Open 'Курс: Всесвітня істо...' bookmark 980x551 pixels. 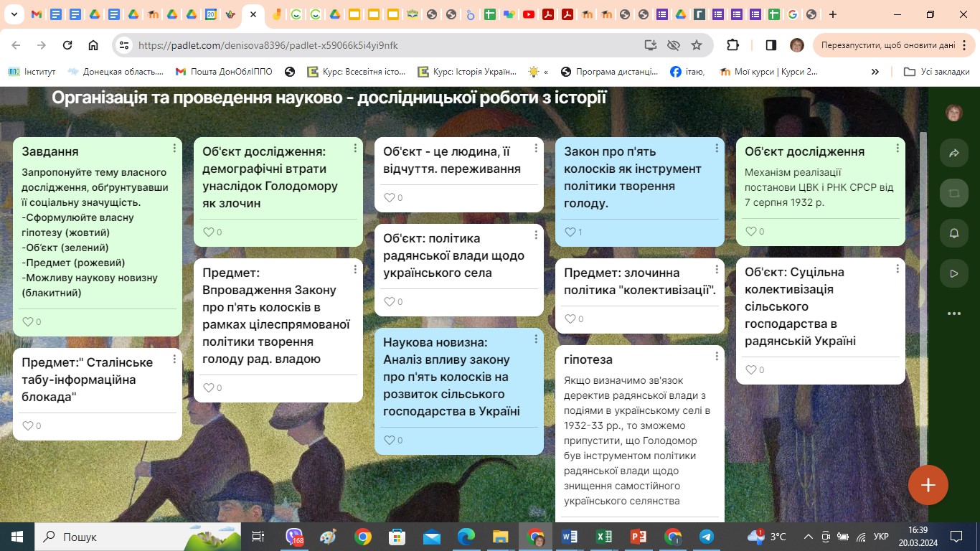[357, 72]
